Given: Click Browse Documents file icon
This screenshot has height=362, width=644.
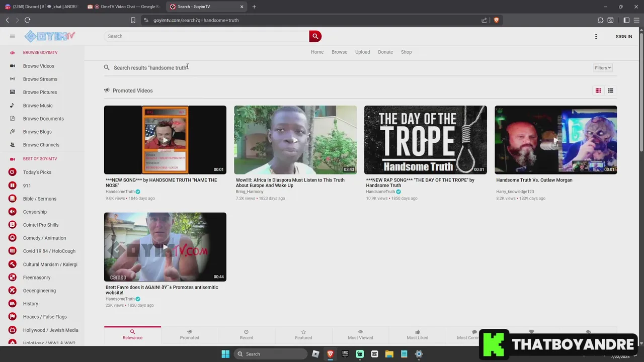Looking at the screenshot, I should 13,119.
